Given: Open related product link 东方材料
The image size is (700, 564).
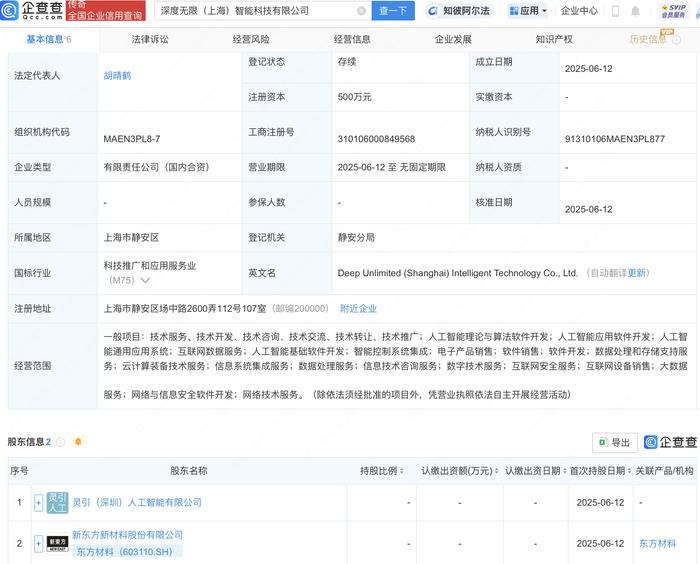Looking at the screenshot, I should coord(657,543).
